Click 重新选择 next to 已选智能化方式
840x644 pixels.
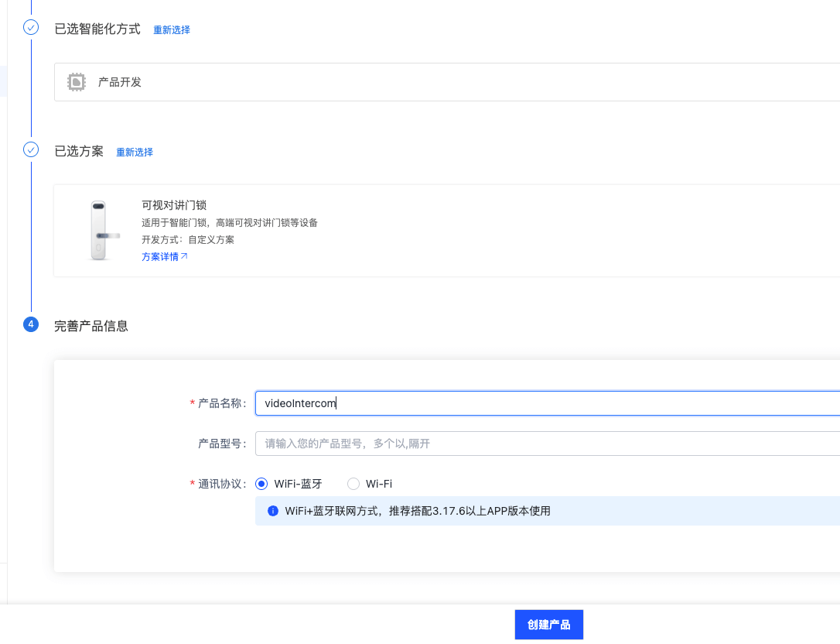(x=171, y=30)
